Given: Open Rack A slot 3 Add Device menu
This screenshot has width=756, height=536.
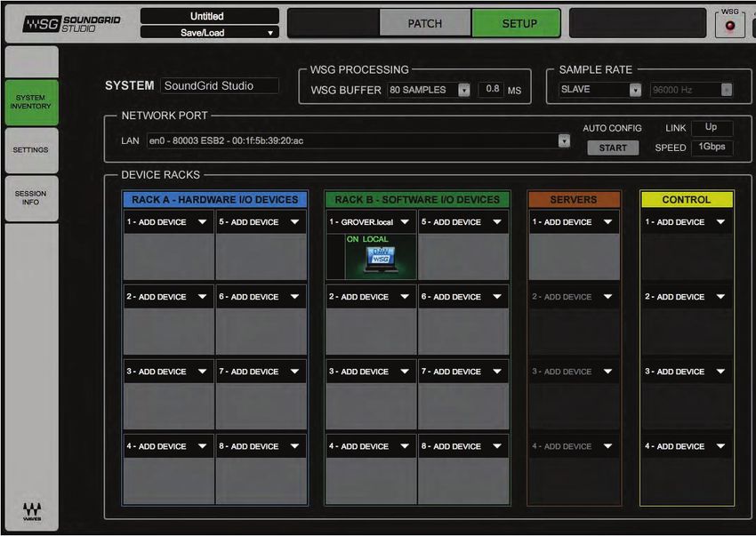Looking at the screenshot, I should [168, 372].
